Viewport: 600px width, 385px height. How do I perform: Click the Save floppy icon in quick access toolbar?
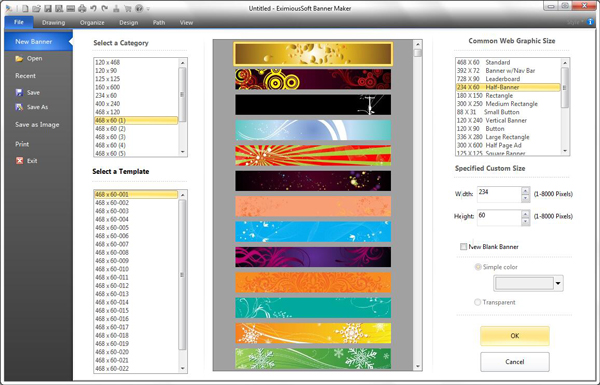click(48, 8)
